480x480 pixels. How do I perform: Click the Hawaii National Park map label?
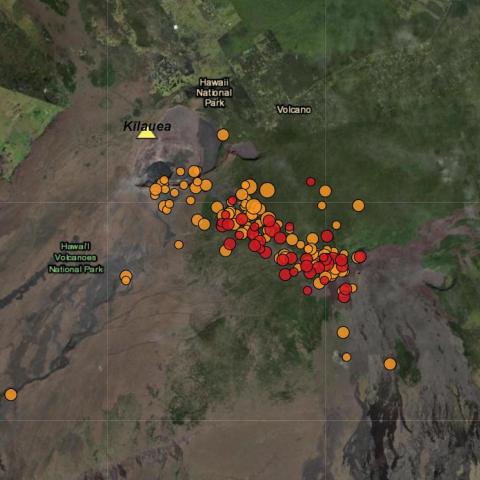(214, 93)
